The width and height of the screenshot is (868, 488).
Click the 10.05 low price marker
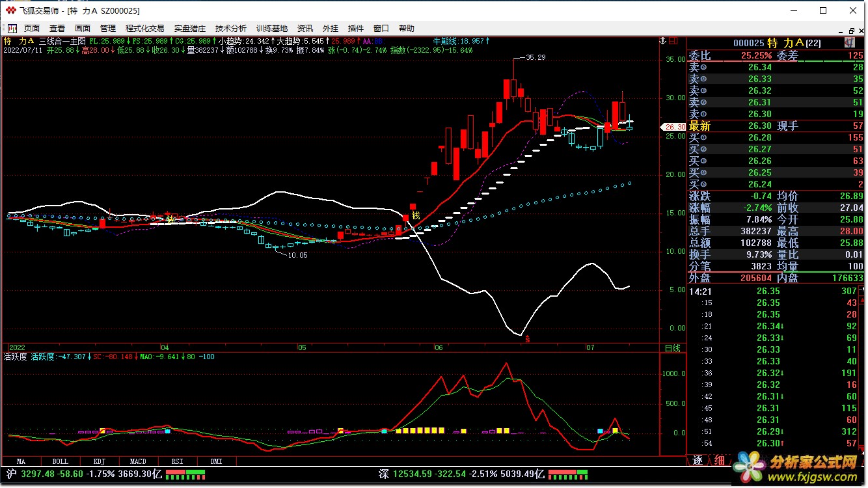coord(297,255)
